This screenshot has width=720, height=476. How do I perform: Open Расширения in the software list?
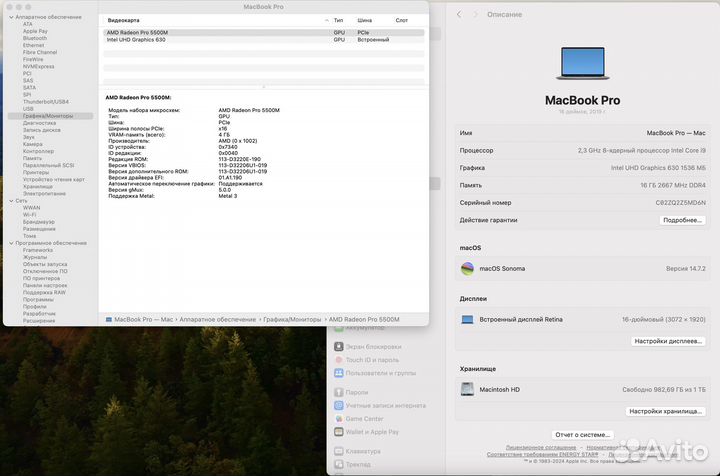click(39, 321)
